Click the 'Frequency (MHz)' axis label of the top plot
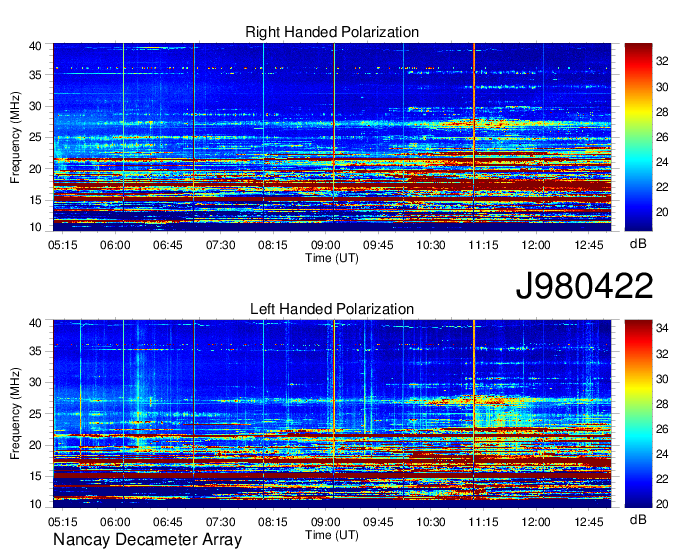The image size is (680, 552). [x=15, y=137]
